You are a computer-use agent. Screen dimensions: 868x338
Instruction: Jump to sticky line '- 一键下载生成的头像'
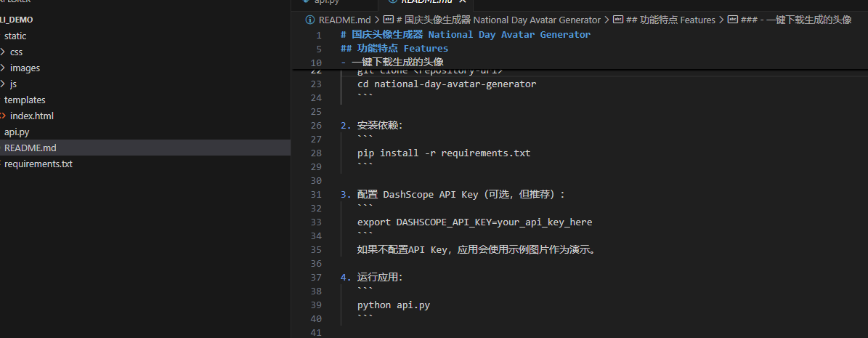[x=392, y=62]
